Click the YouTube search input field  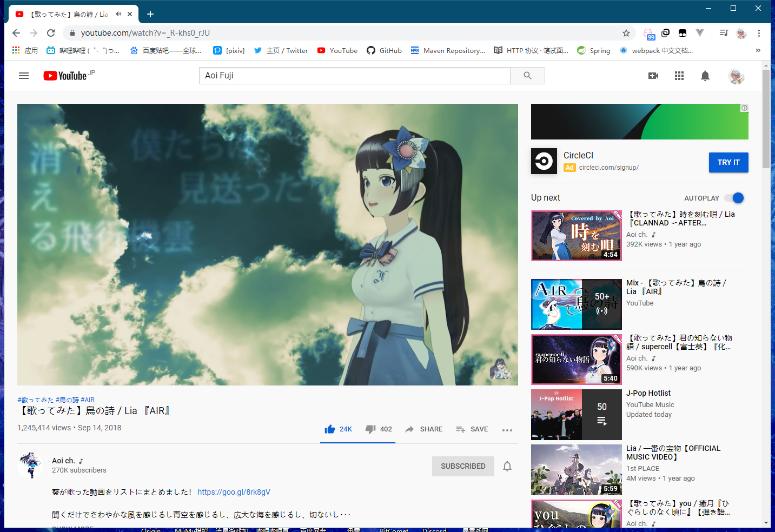(355, 76)
